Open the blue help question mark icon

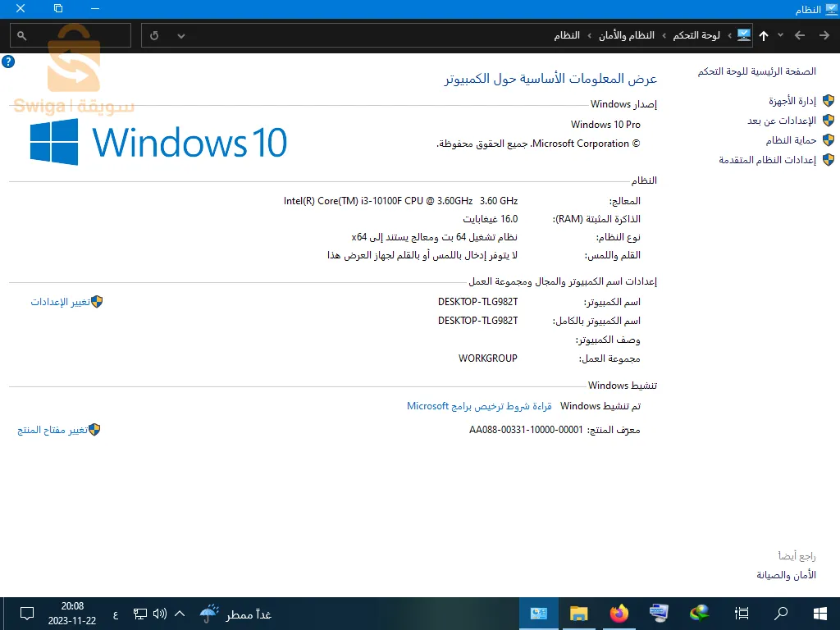coord(8,62)
